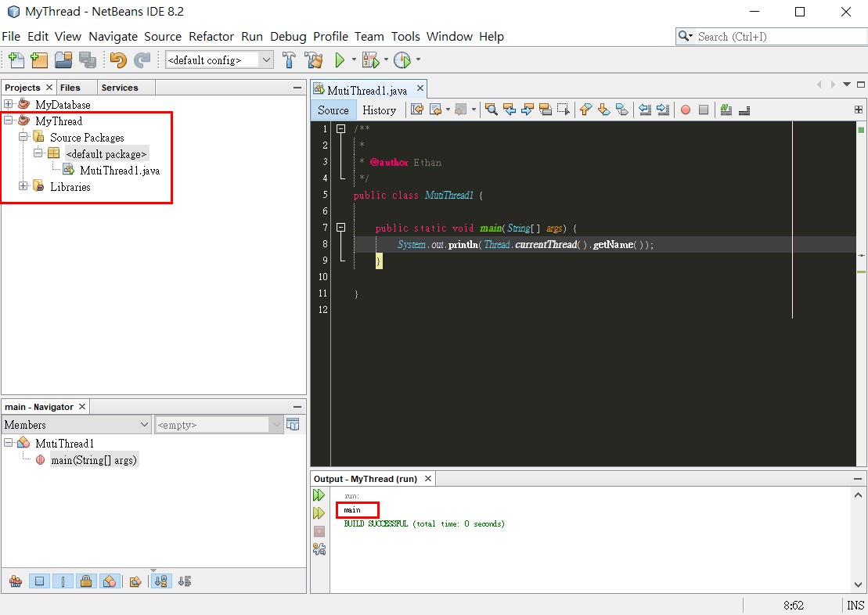Expand the MyDatabase project node

coord(9,103)
